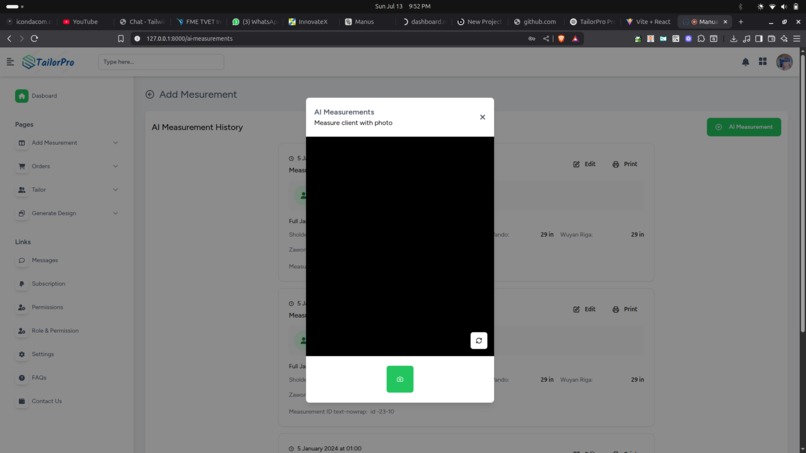Edit the first measurement card
This screenshot has width=806, height=453.
point(584,164)
